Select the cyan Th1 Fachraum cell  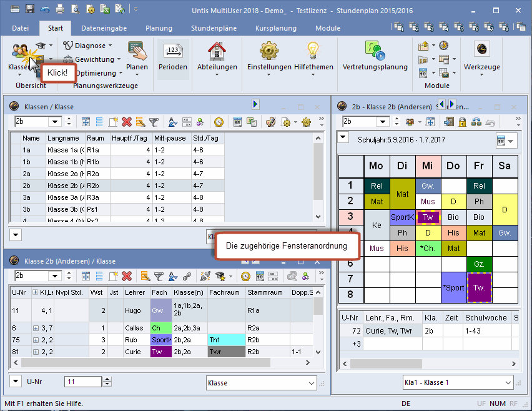coord(226,340)
